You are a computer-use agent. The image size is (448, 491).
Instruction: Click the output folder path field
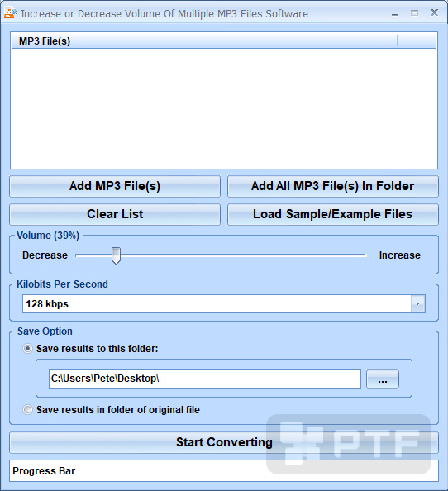(x=205, y=379)
